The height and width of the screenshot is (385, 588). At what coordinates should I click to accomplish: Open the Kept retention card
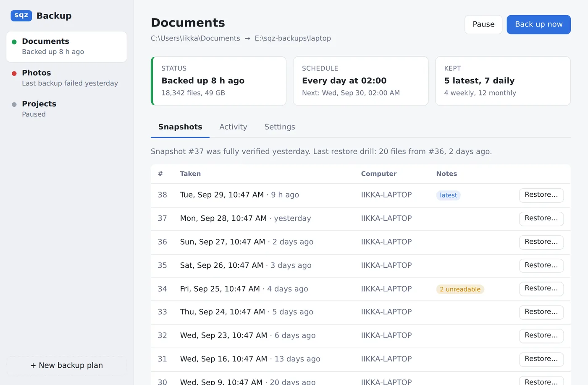(x=503, y=81)
